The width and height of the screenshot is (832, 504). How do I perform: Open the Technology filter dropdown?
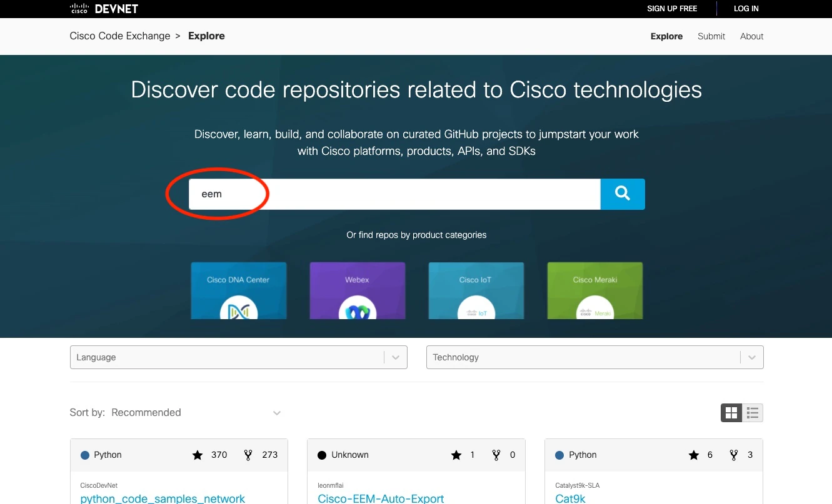click(x=594, y=357)
